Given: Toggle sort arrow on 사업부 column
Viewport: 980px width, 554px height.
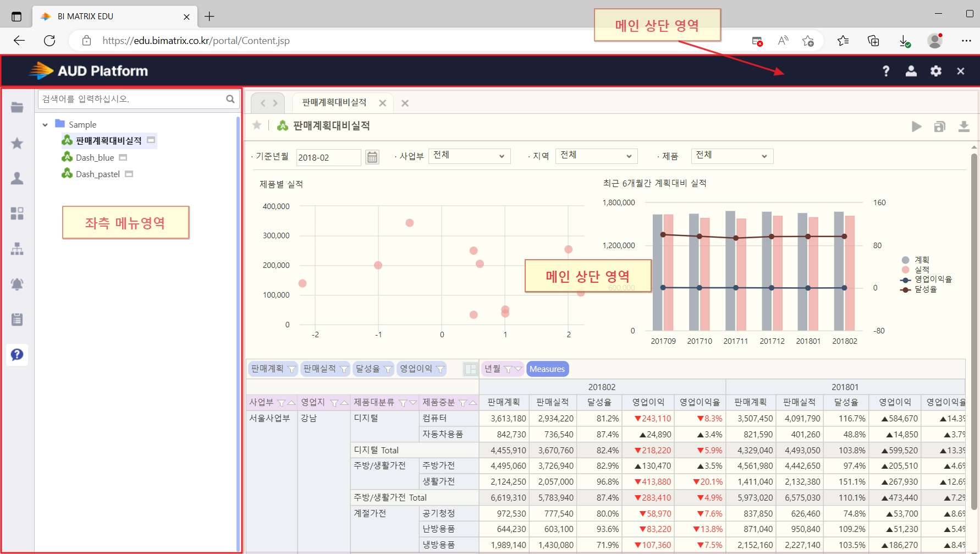Looking at the screenshot, I should point(291,403).
